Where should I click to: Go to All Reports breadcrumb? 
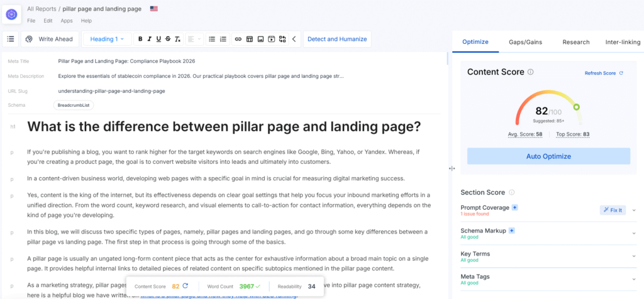coord(42,9)
